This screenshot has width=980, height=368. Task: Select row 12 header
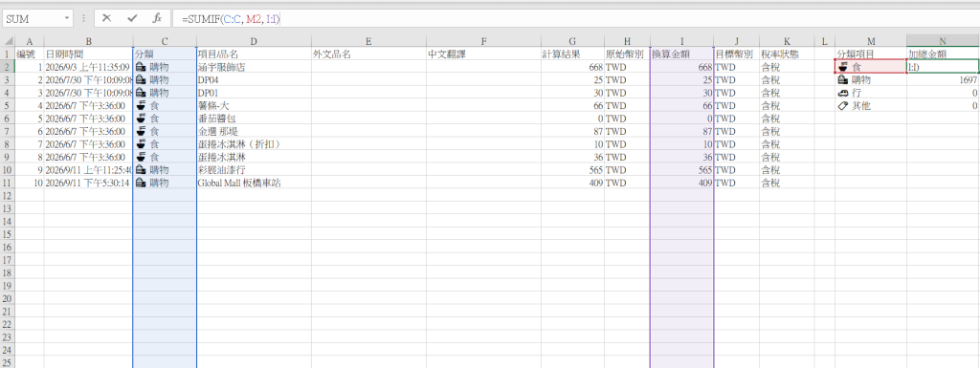click(x=8, y=195)
